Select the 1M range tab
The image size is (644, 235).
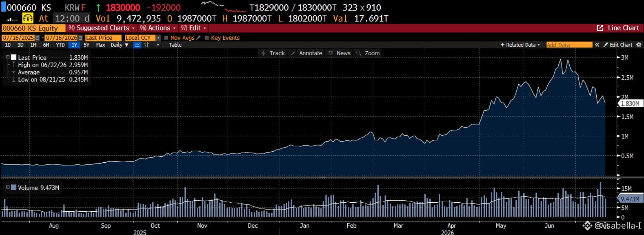click(x=33, y=45)
